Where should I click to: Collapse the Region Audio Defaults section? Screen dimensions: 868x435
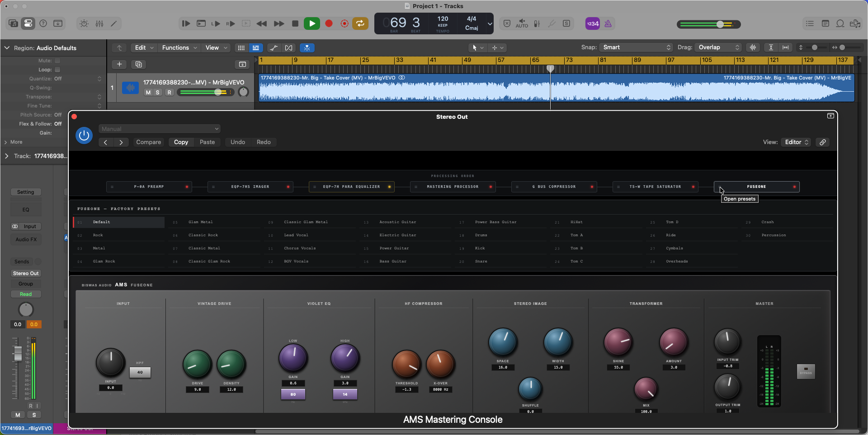coord(7,48)
